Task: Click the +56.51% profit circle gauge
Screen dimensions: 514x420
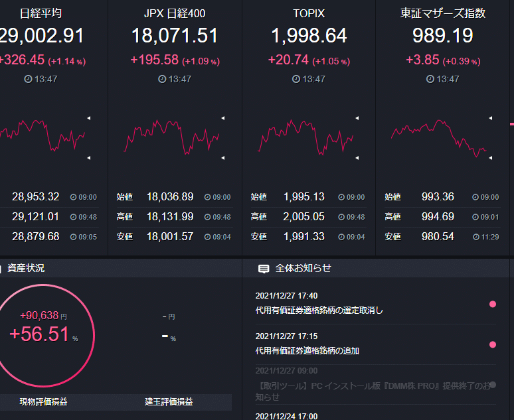Action: [43, 336]
